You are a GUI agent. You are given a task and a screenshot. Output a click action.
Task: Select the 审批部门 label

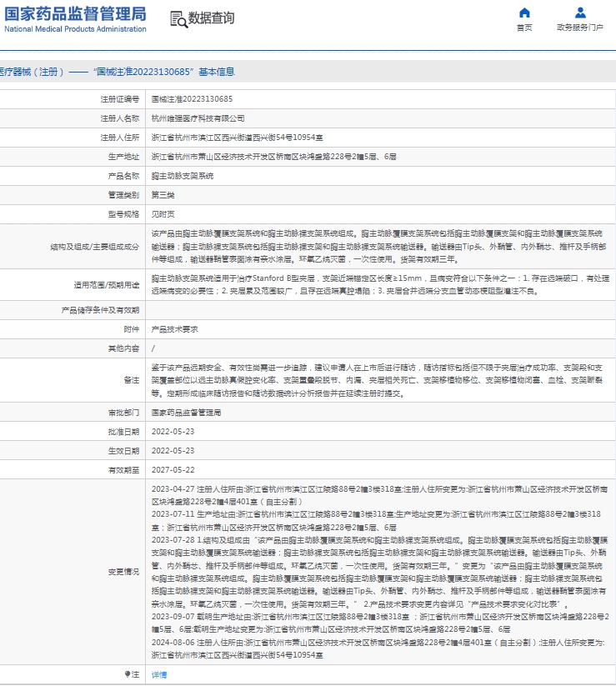pos(124,413)
